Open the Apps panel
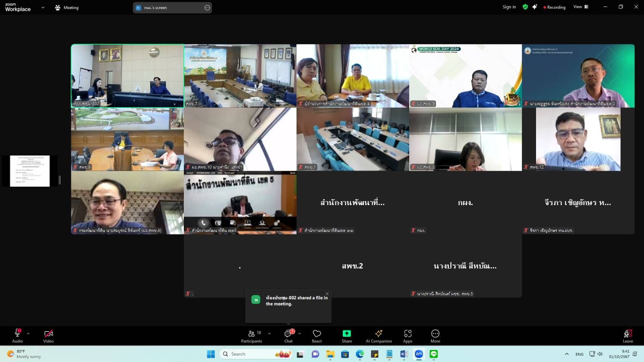644x362 pixels. (x=408, y=336)
